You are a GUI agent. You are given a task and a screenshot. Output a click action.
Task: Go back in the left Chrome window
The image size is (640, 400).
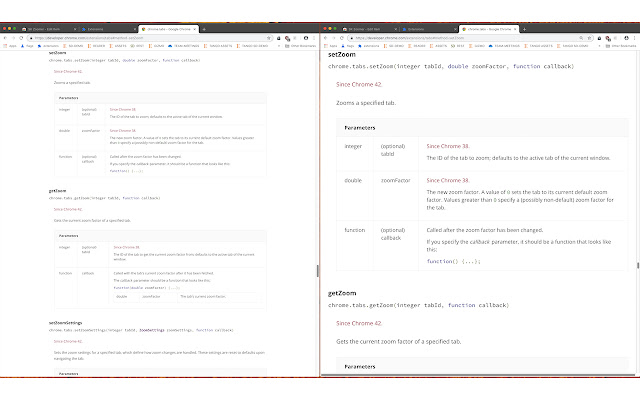coord(5,38)
